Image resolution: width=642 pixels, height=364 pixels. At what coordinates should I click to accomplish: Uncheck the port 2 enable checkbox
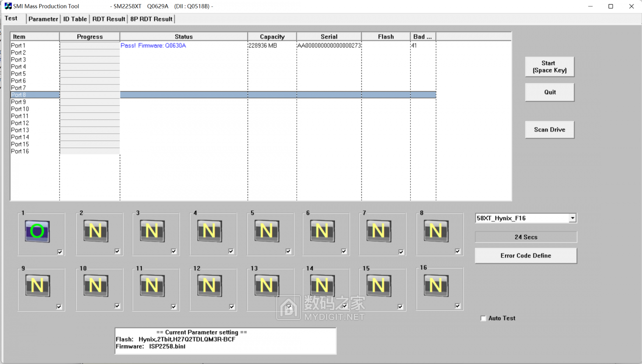(x=117, y=251)
